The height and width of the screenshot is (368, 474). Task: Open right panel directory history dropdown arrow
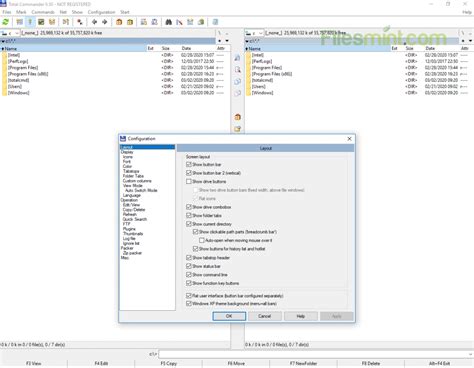tap(470, 41)
